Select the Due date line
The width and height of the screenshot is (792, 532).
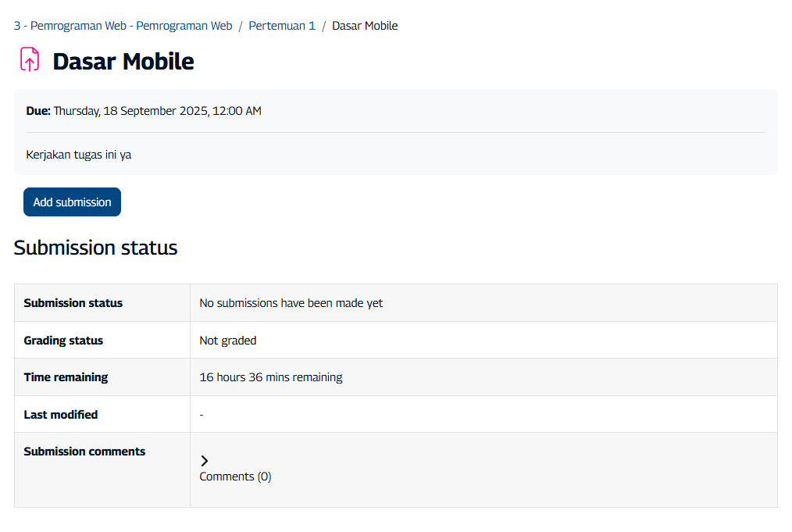(144, 111)
